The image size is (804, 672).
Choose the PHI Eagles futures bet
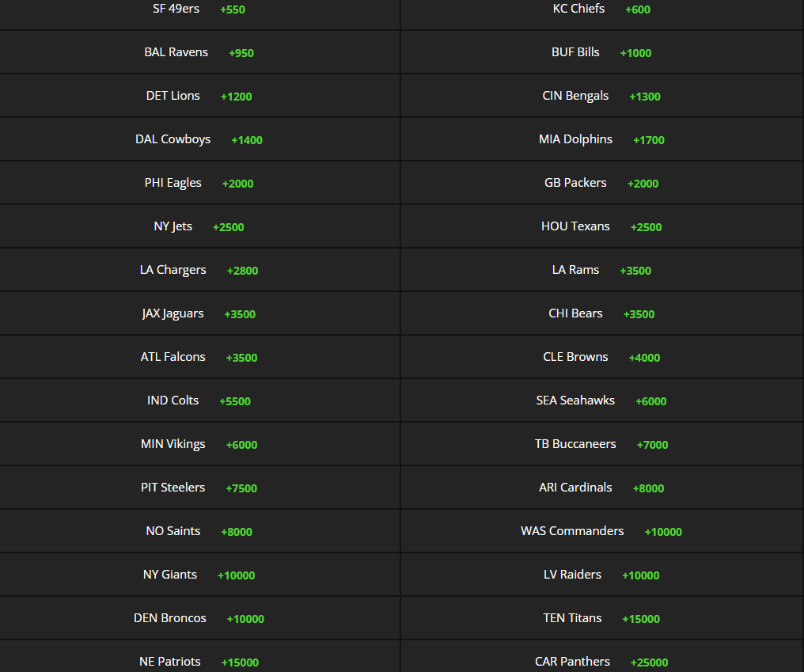(x=199, y=183)
